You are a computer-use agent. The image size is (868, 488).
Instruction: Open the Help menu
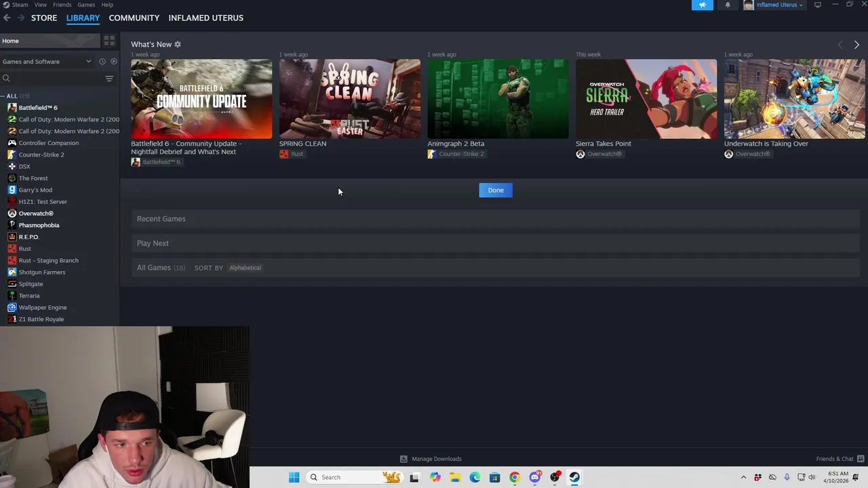pos(107,5)
